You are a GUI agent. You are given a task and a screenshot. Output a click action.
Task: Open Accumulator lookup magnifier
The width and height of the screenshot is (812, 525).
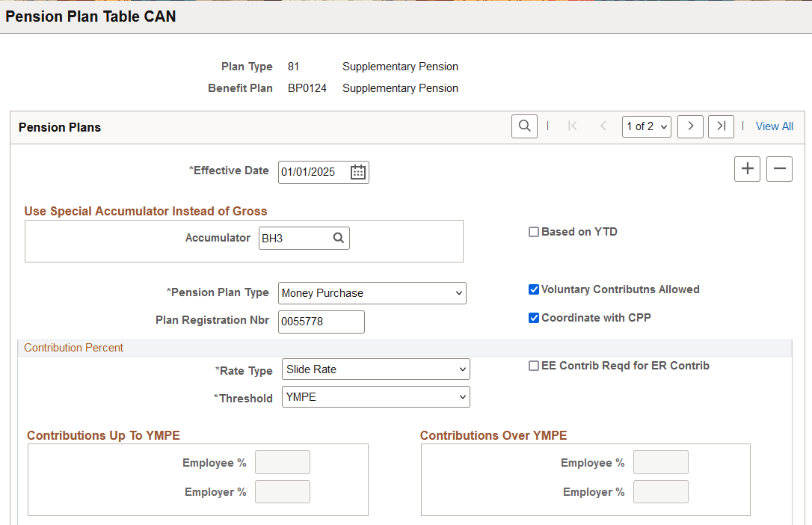pos(339,238)
